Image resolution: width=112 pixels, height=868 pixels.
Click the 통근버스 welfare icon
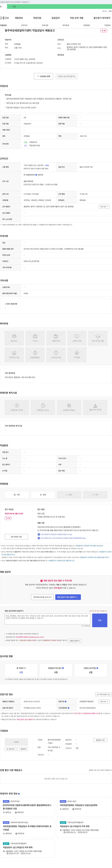click(14, 338)
